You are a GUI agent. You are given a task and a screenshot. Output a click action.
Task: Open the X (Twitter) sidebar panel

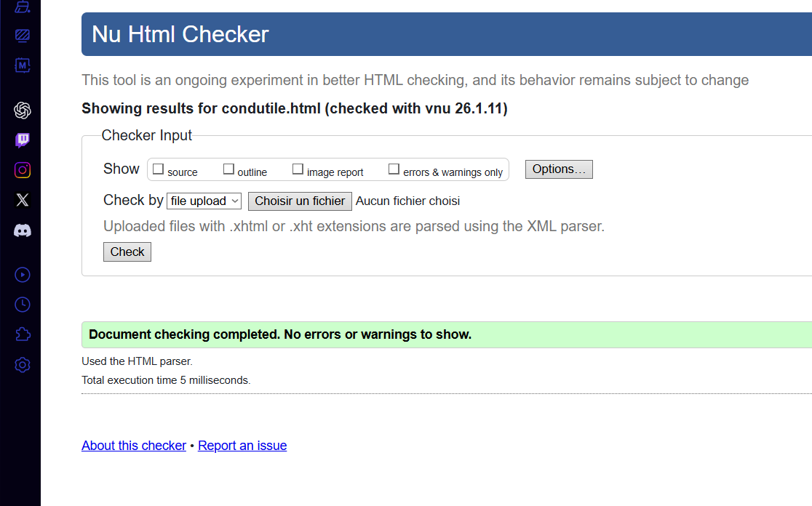23,201
